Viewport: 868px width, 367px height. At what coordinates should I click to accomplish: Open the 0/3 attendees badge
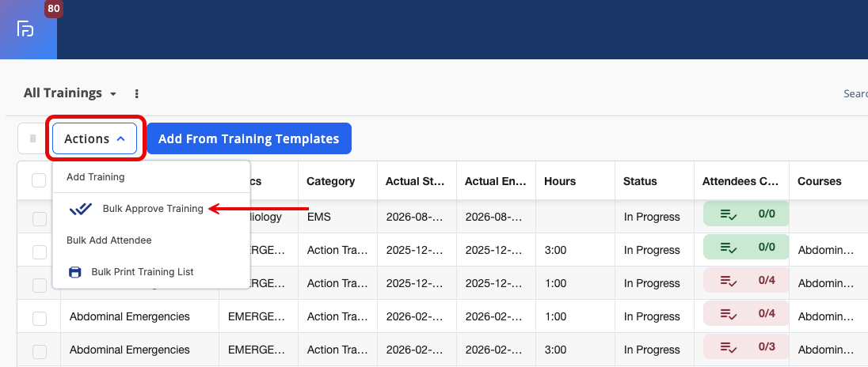pos(746,347)
